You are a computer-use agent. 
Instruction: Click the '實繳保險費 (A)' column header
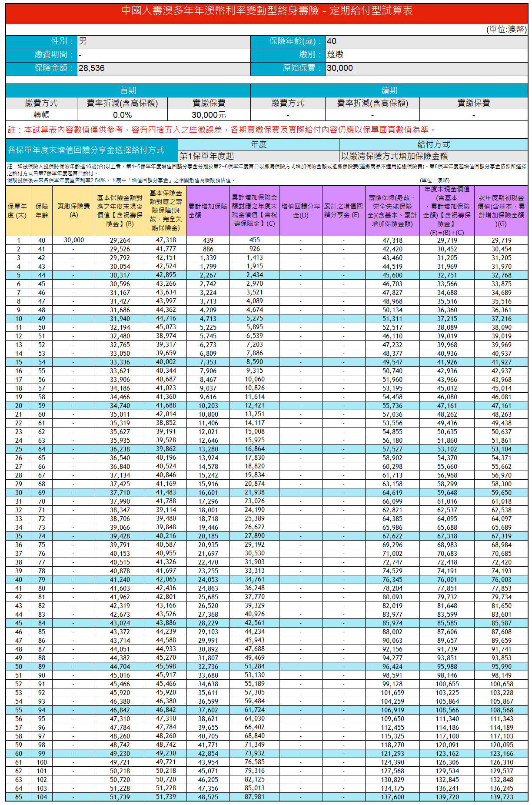[x=74, y=211]
